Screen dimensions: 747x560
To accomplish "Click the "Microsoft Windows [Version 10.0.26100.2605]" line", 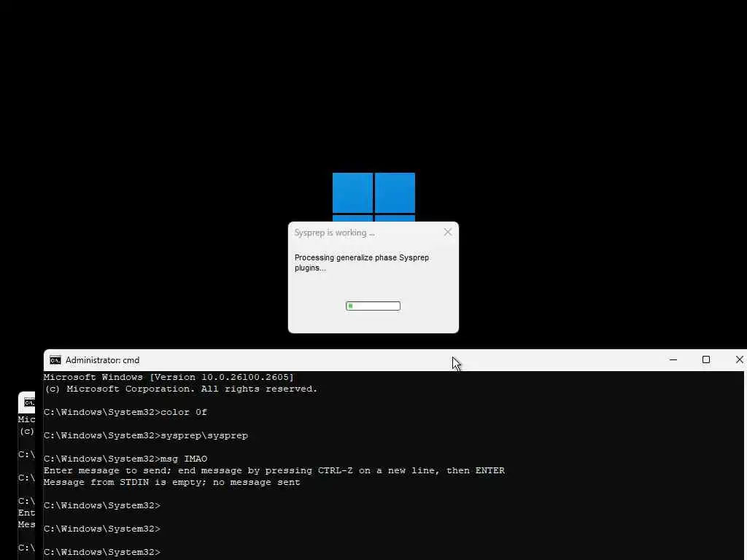I will 169,377.
